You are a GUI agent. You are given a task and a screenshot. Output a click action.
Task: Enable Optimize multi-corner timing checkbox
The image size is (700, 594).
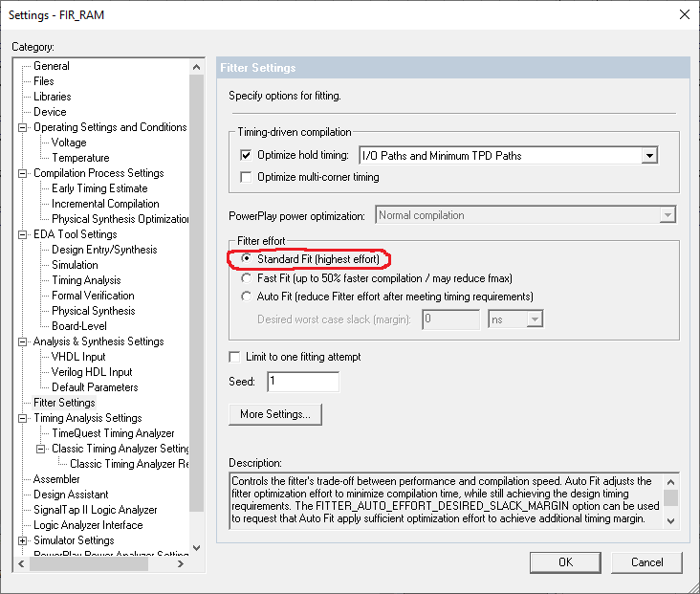click(246, 177)
